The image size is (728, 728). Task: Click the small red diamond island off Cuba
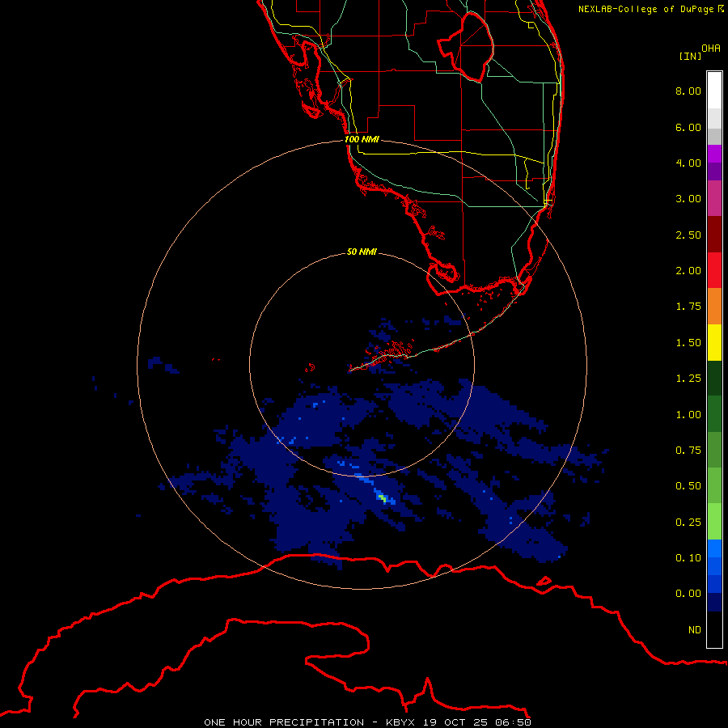coord(544,581)
